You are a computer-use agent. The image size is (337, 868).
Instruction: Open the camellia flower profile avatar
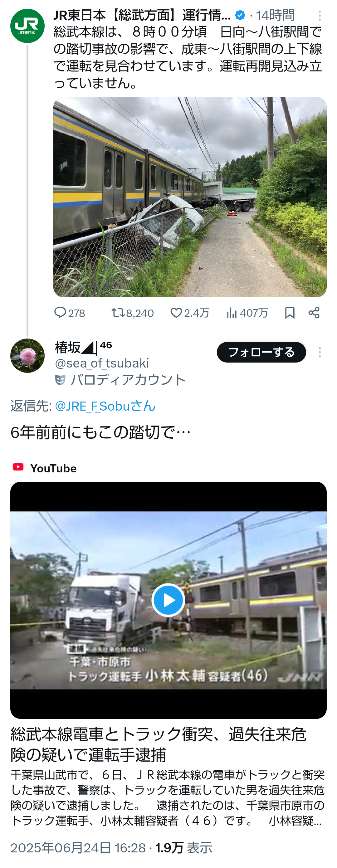point(27,355)
